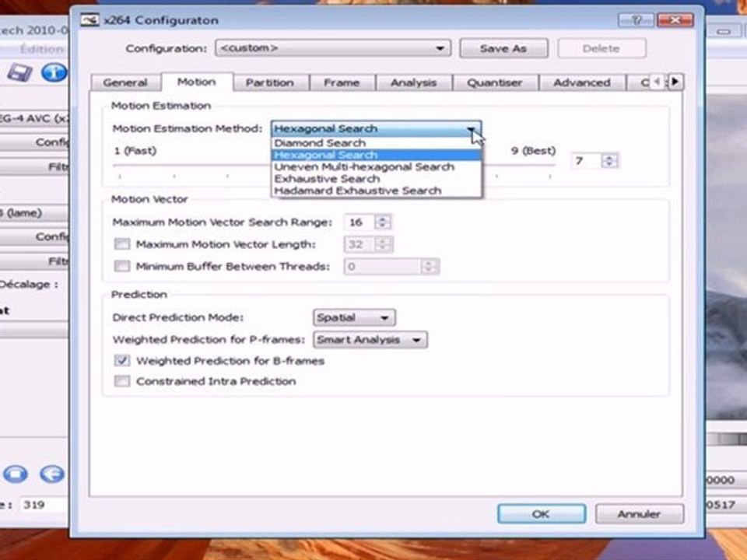Open the Configuration preset dropdown
Image resolution: width=747 pixels, height=560 pixels.
332,48
